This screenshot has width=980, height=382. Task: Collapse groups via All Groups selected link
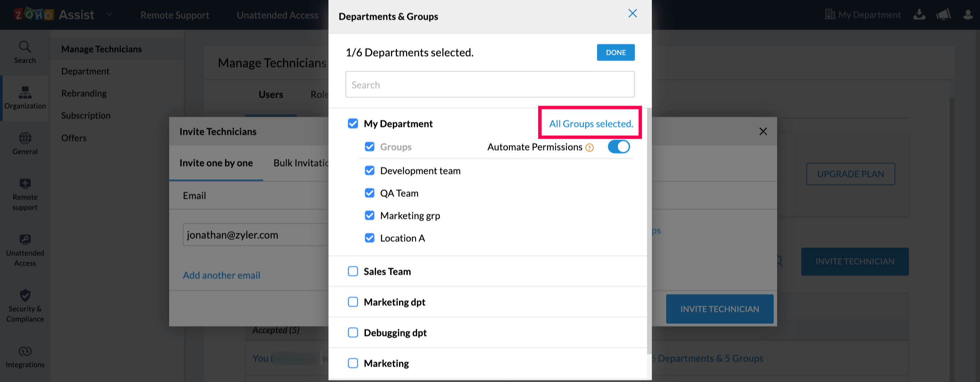click(x=591, y=124)
